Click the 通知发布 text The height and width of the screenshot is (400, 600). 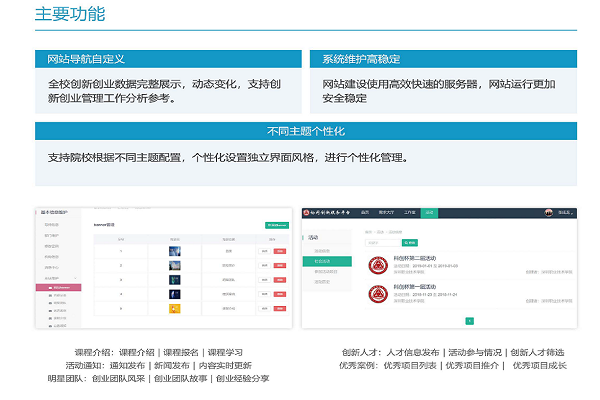pos(127,366)
